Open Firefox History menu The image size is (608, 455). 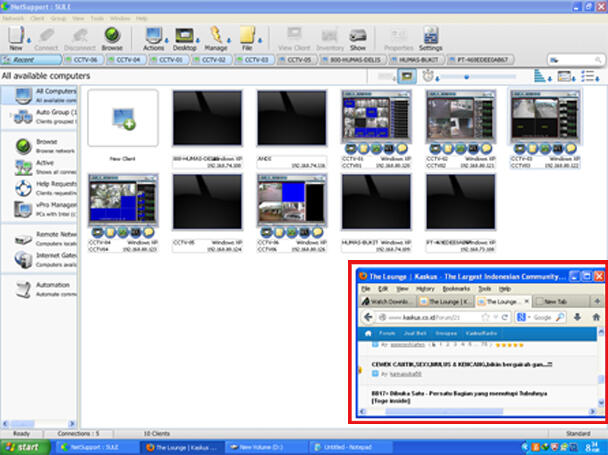[x=425, y=289]
